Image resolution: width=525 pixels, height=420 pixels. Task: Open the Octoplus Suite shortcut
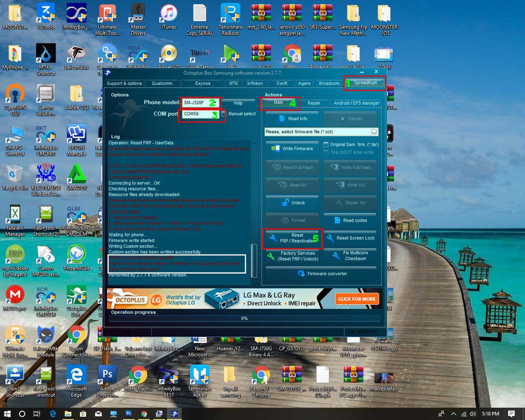click(77, 301)
